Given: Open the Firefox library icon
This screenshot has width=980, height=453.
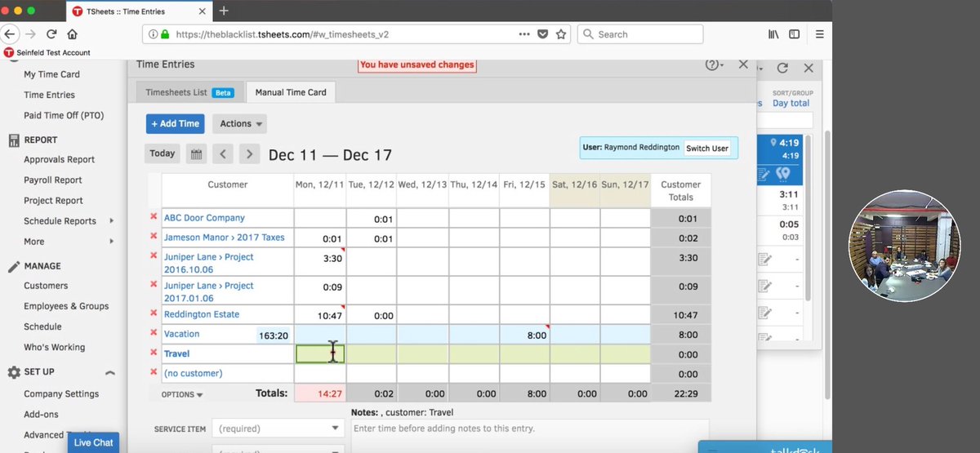Looking at the screenshot, I should [772, 34].
